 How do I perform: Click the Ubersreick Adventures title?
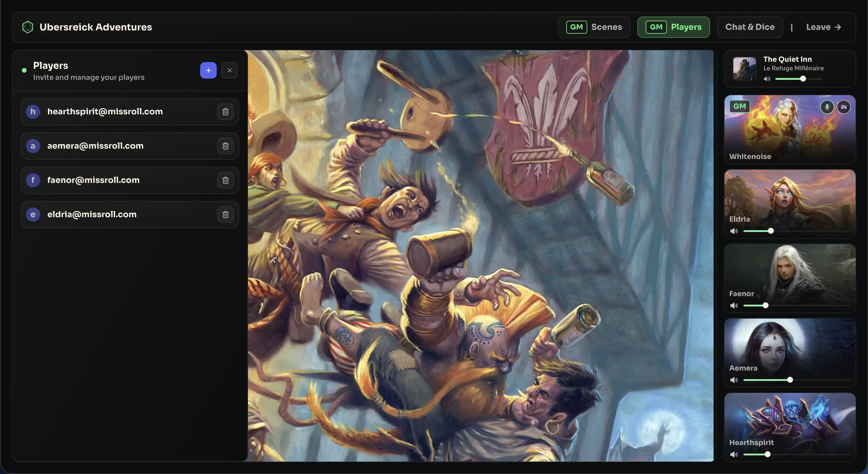[x=96, y=27]
